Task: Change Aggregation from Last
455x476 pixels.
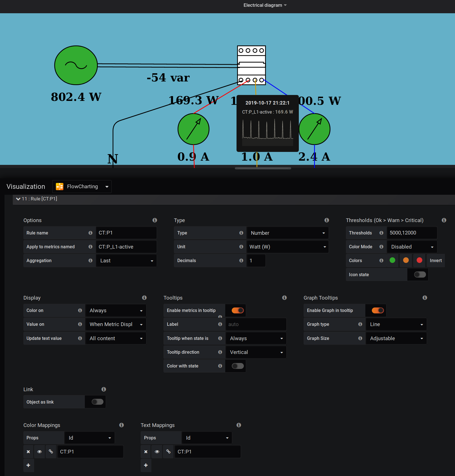Action: click(x=126, y=260)
